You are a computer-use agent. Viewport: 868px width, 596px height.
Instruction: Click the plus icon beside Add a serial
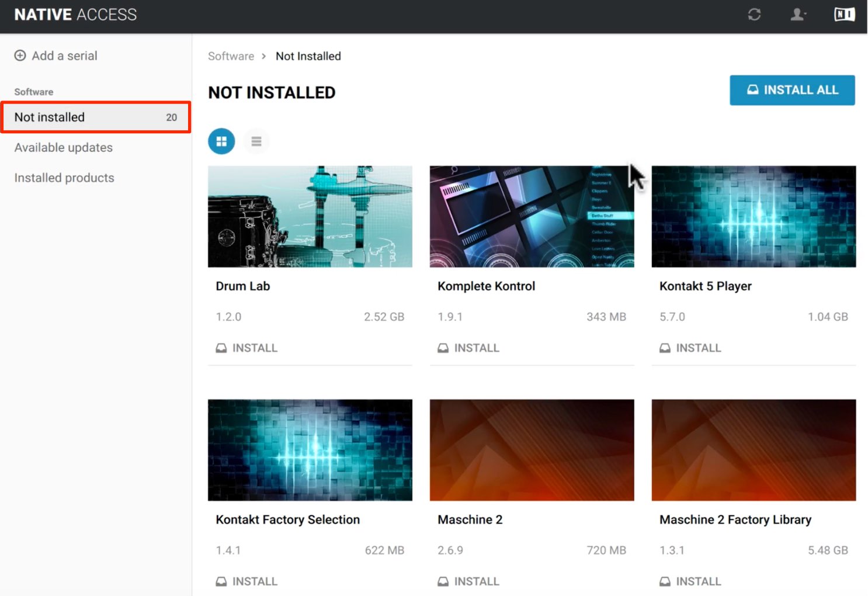pyautogui.click(x=20, y=56)
